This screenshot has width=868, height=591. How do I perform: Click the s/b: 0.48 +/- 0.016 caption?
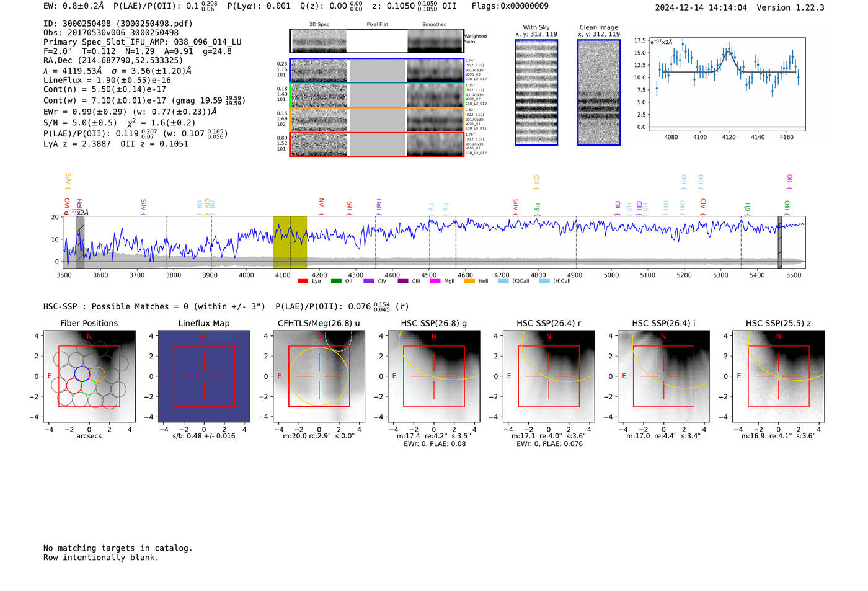[204, 436]
